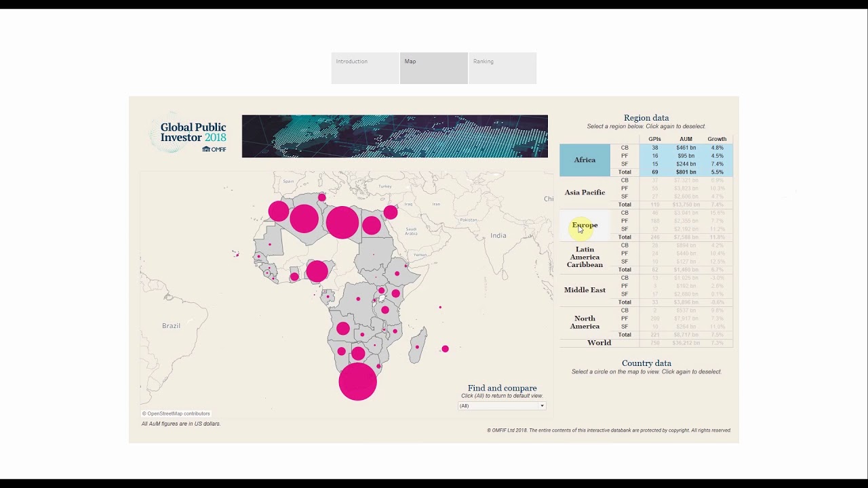Select the North America region
Image resolution: width=868 pixels, height=488 pixels.
point(585,323)
